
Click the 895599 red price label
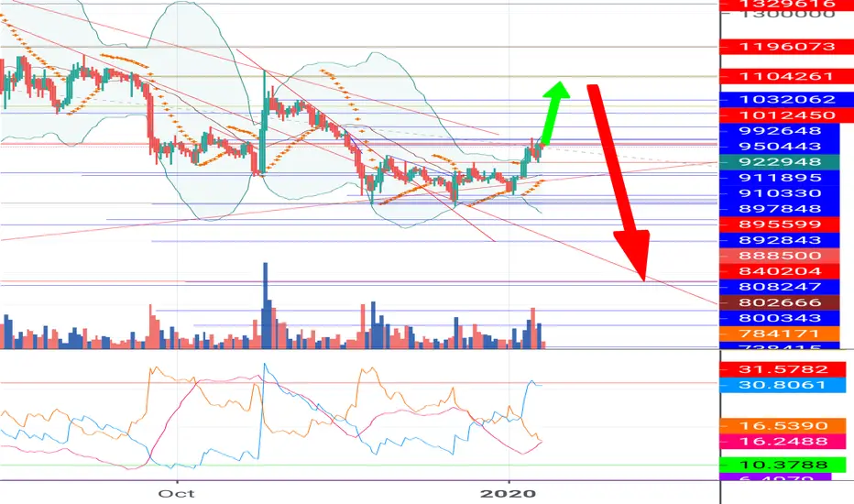780,224
